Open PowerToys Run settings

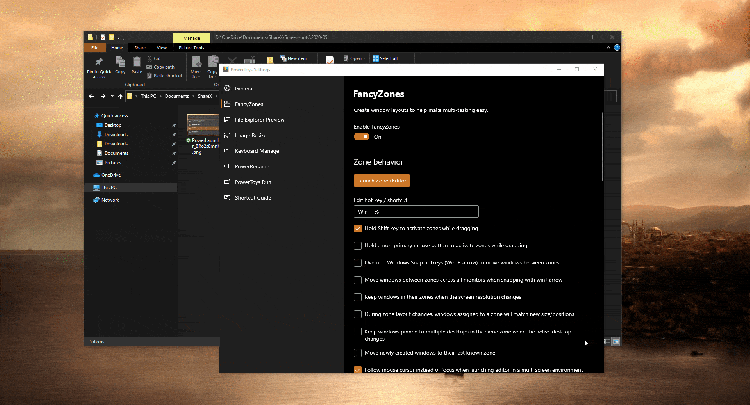(254, 181)
